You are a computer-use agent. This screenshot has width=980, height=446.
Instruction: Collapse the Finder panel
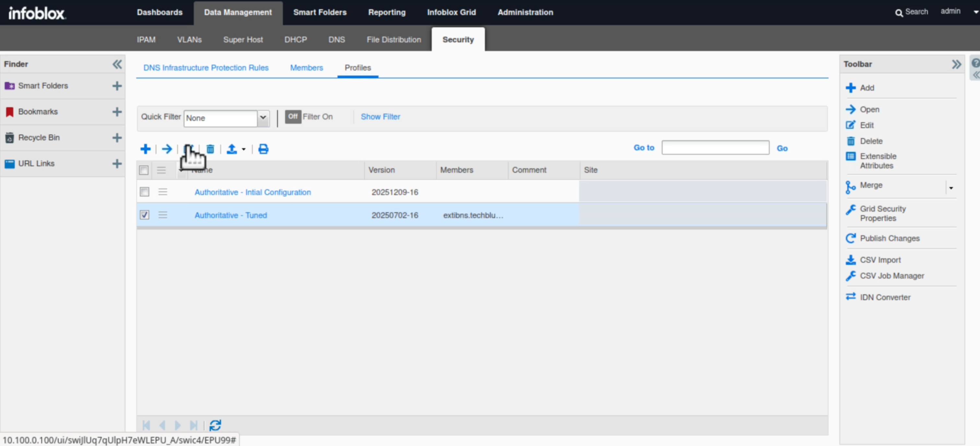pyautogui.click(x=117, y=64)
